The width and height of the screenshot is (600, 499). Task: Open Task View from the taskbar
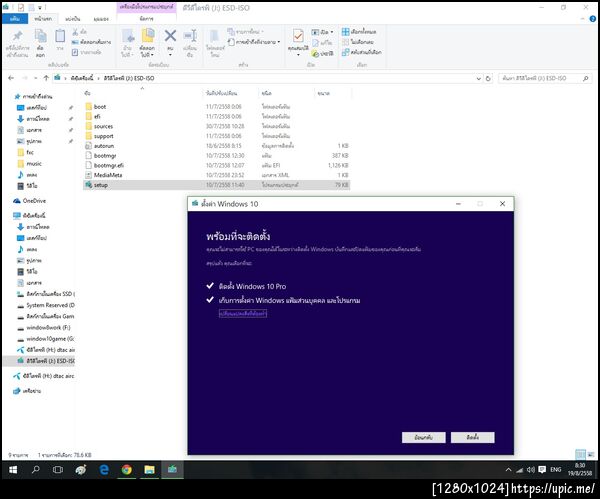[x=58, y=470]
